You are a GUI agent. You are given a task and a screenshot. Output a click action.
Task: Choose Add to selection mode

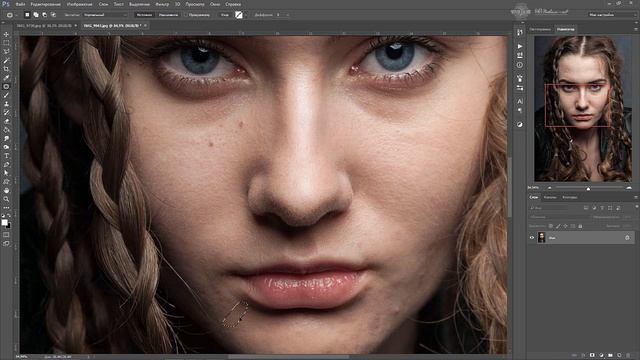(x=36, y=15)
